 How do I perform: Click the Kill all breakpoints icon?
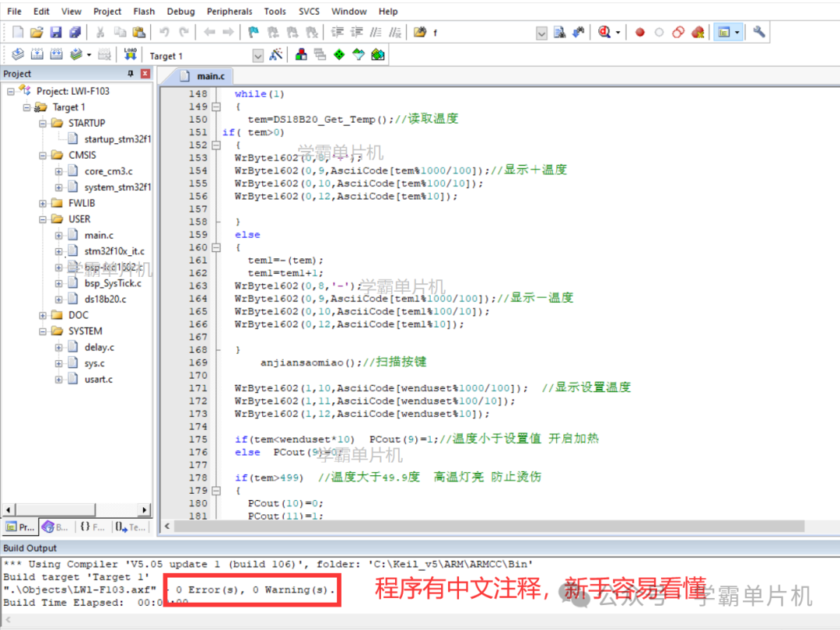point(698,32)
